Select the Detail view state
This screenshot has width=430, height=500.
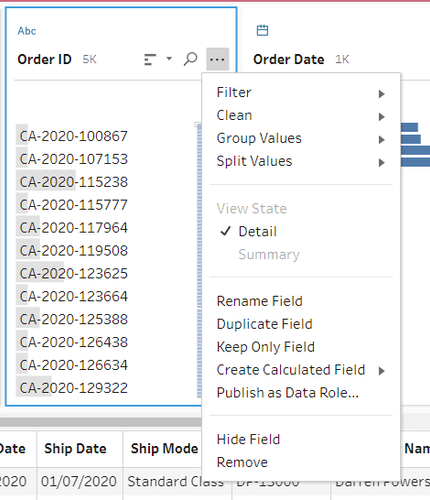(301, 232)
